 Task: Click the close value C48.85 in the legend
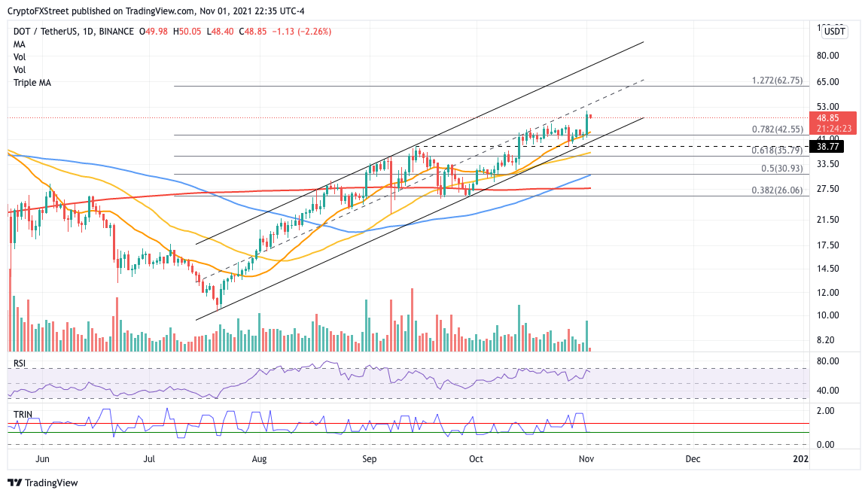(x=253, y=32)
